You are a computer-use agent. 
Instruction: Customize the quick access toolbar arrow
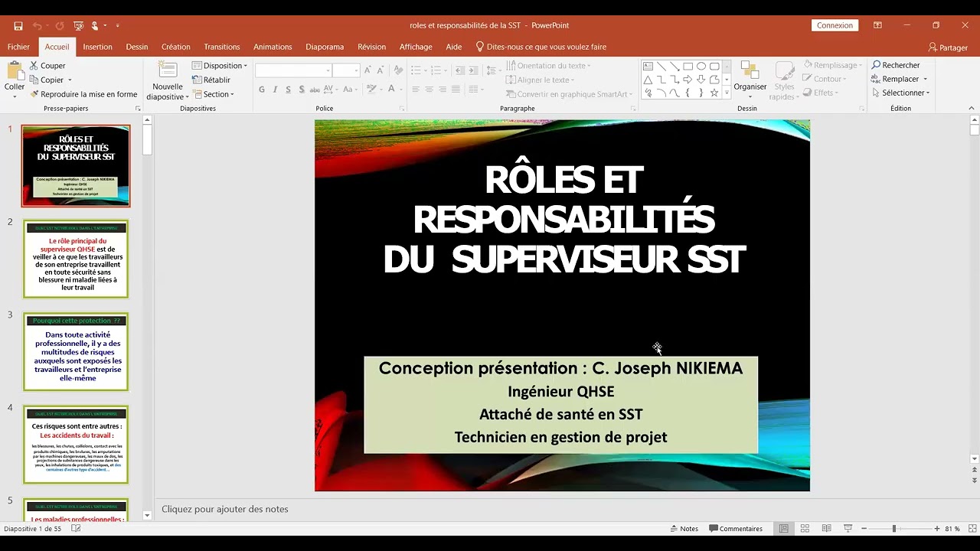click(119, 26)
